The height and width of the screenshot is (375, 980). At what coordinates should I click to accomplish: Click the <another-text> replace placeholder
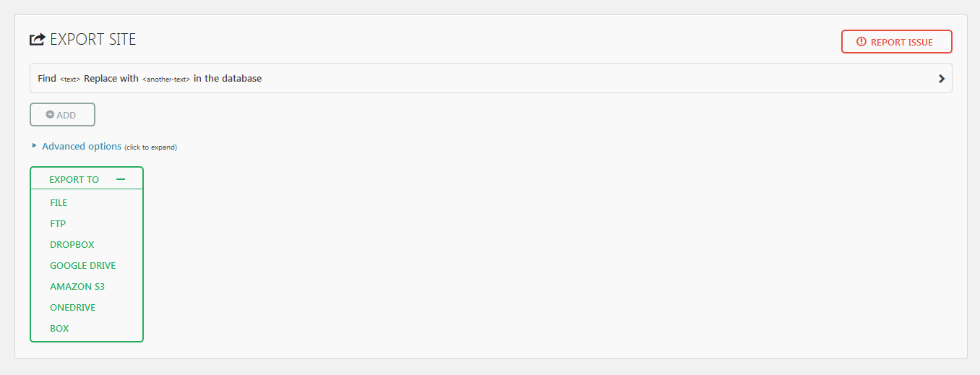coord(166,79)
